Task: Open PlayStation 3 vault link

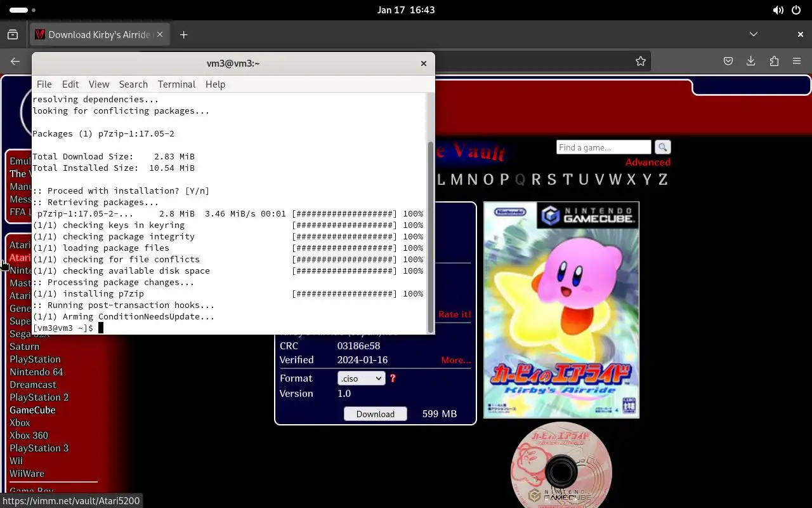Action: [39, 448]
